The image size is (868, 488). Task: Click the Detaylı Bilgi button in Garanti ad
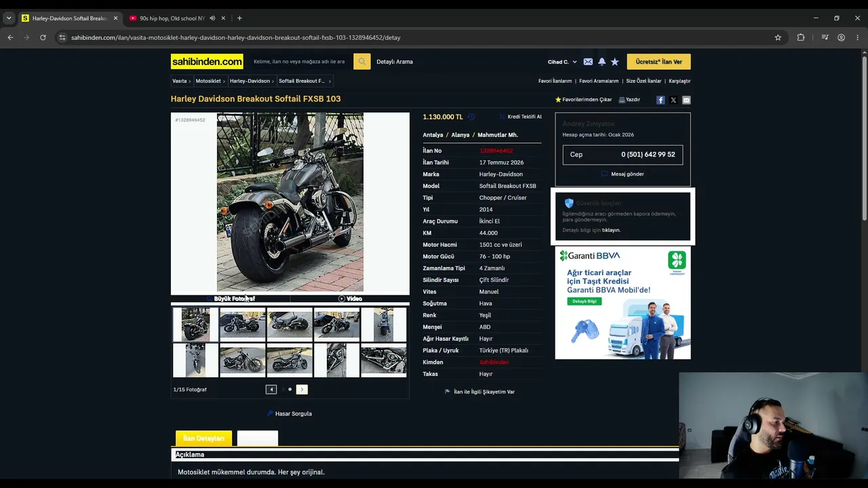pos(584,301)
